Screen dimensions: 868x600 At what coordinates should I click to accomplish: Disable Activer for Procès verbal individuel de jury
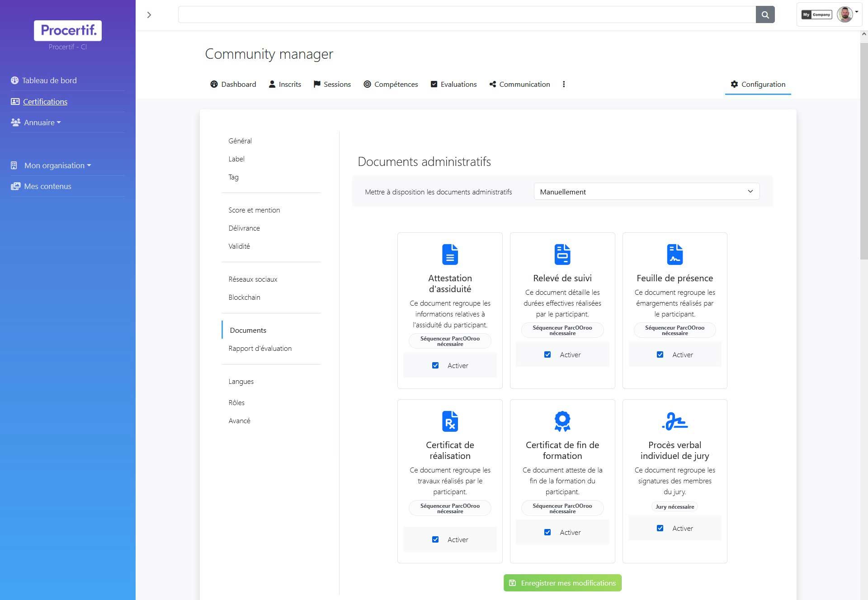pyautogui.click(x=660, y=528)
